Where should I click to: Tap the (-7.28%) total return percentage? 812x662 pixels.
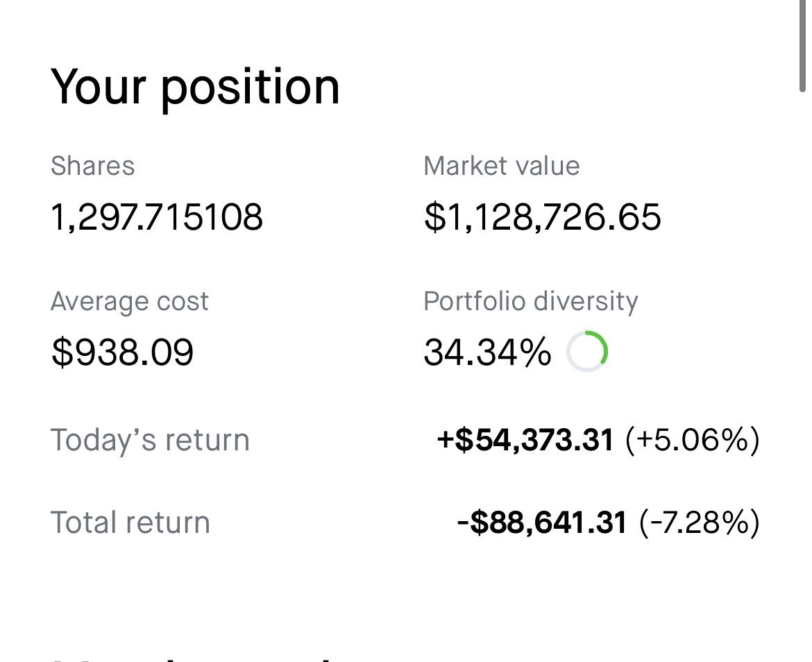point(700,523)
